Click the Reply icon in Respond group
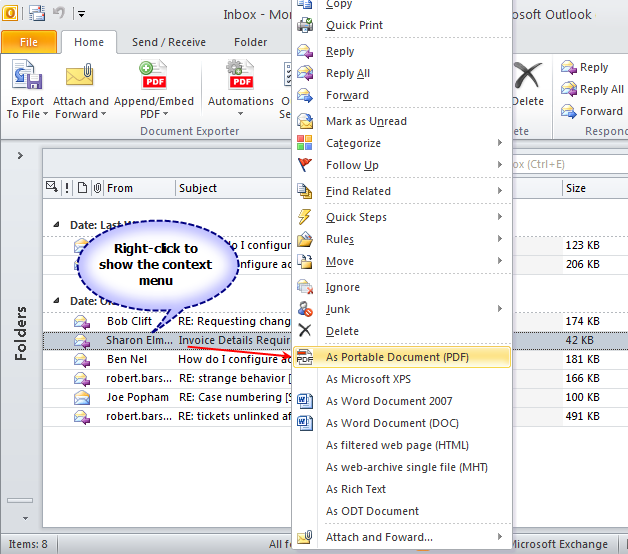This screenshot has width=628, height=554. [568, 67]
